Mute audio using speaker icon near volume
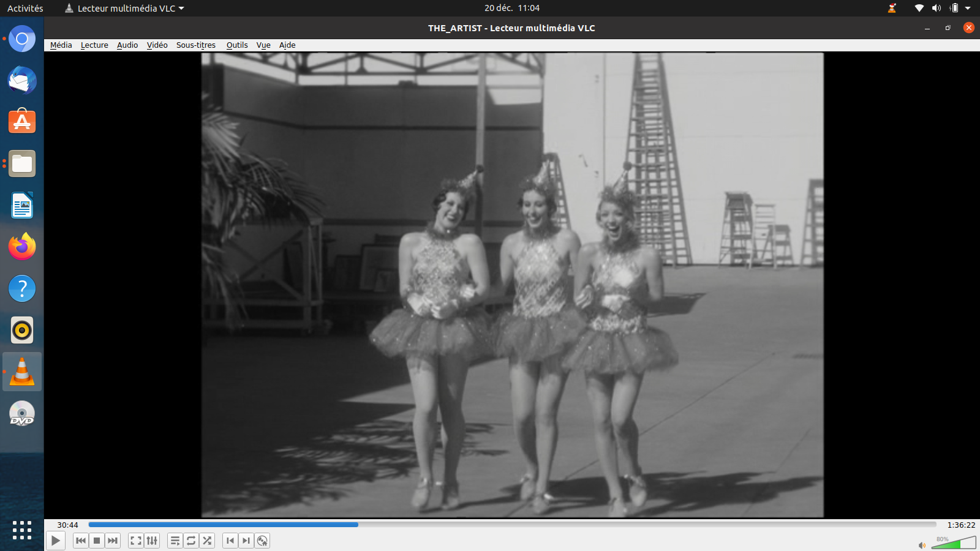Viewport: 980px width, 551px height. click(922, 545)
